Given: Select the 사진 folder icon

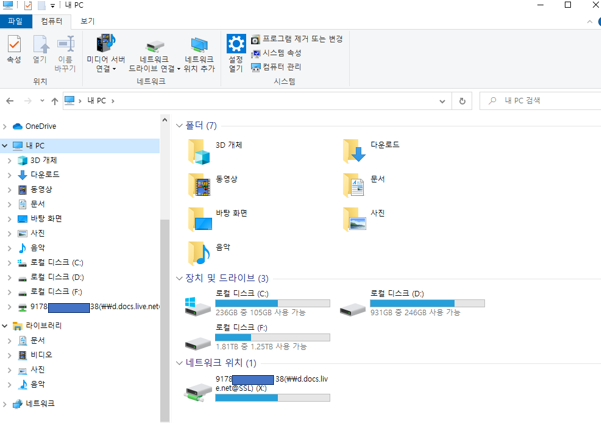Looking at the screenshot, I should [x=355, y=219].
